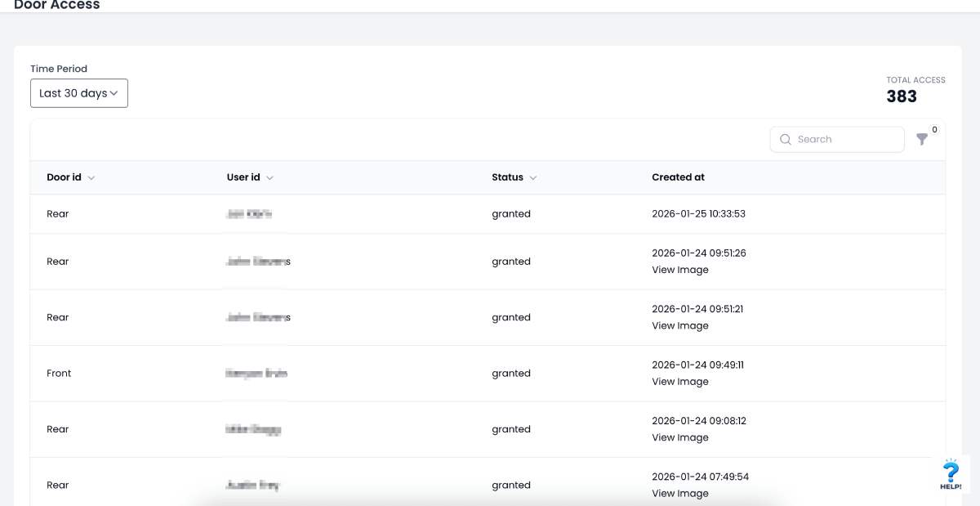Click the Status column sort chevron
Viewport: 980px width, 506px height.
click(x=532, y=178)
